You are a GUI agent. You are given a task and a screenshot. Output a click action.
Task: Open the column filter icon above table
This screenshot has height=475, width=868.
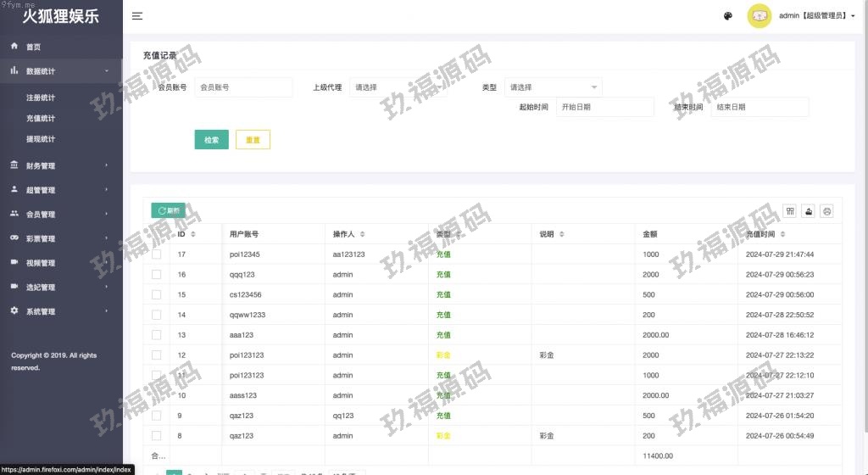[790, 211]
